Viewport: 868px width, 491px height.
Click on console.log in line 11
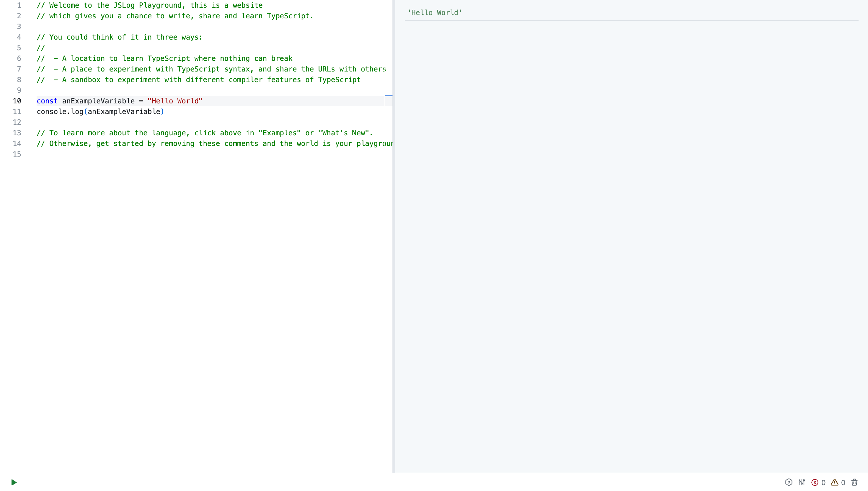pyautogui.click(x=60, y=112)
